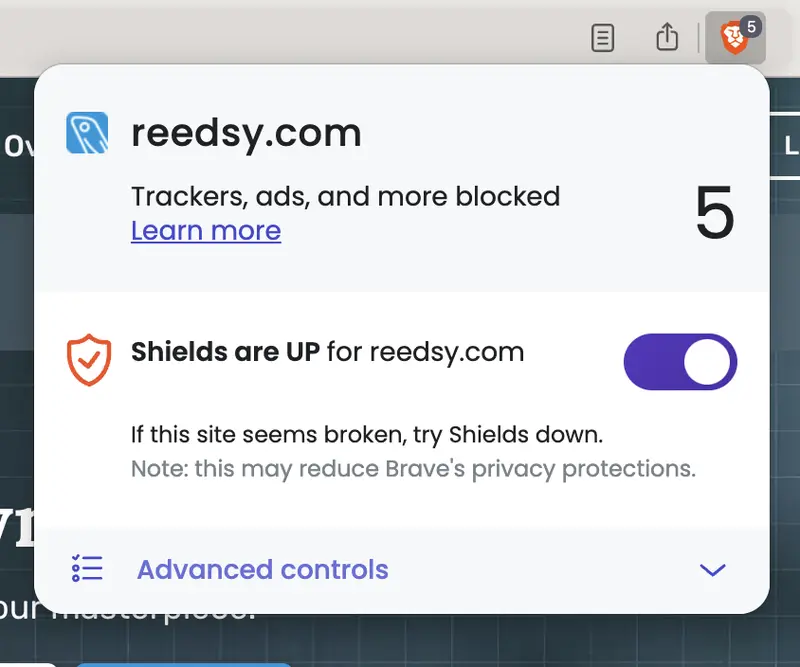
Task: Open the Advanced controls section label
Action: (x=262, y=570)
